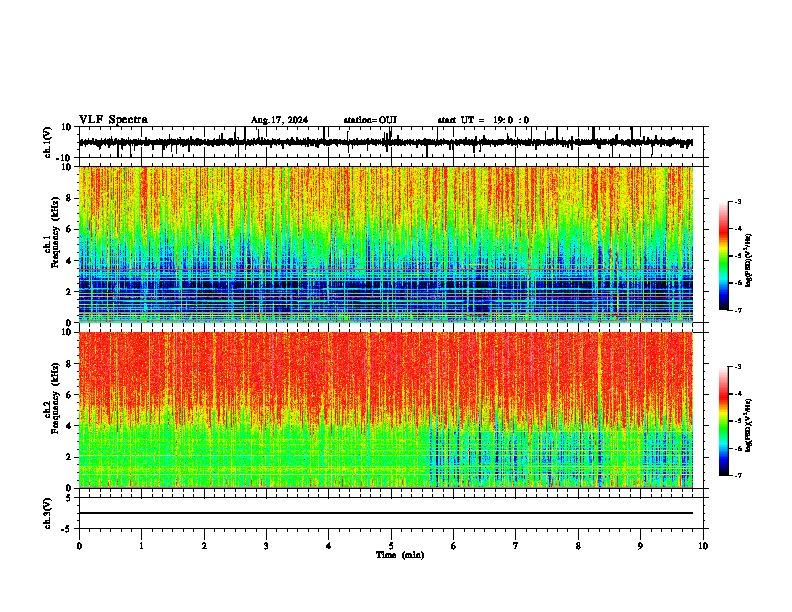
Task: Click the ch.2 spectrogram plot area
Action: [386, 410]
